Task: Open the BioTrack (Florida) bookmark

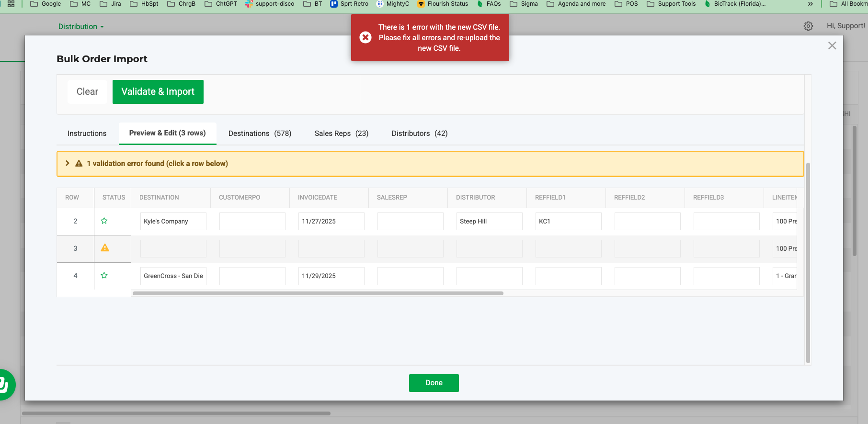Action: 735,4
